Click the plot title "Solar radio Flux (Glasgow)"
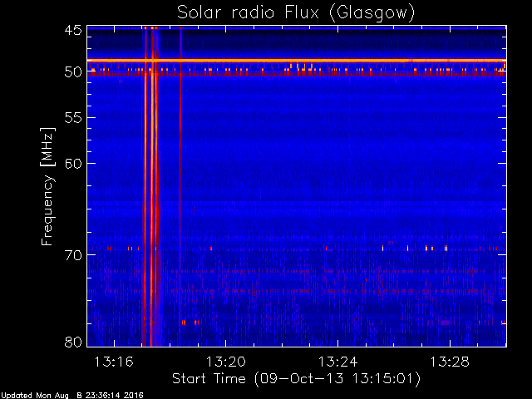 pyautogui.click(x=296, y=13)
